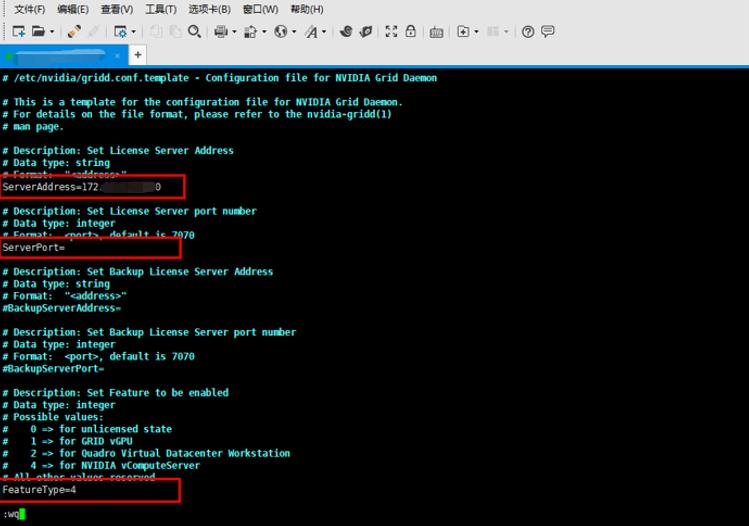Click the chat bubble feedback icon

(548, 32)
